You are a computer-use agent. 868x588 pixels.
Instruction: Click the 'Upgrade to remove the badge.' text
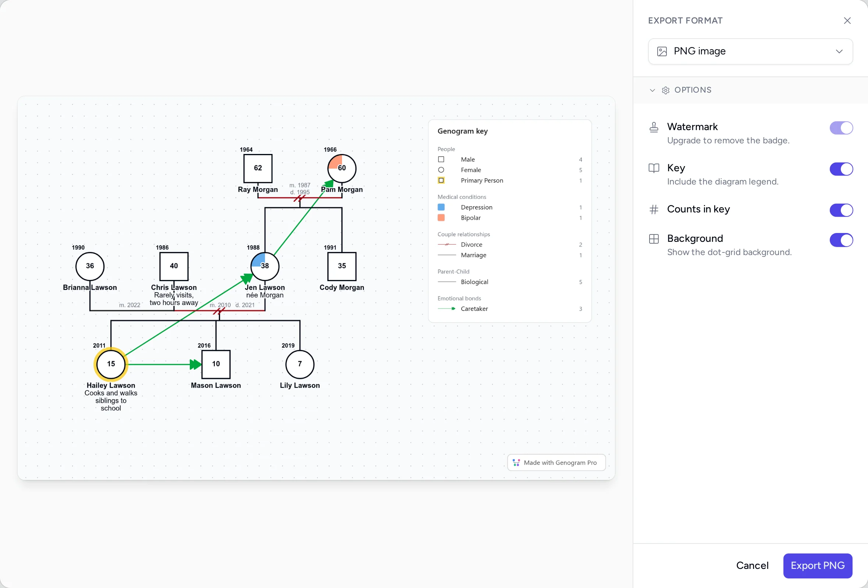pos(728,141)
